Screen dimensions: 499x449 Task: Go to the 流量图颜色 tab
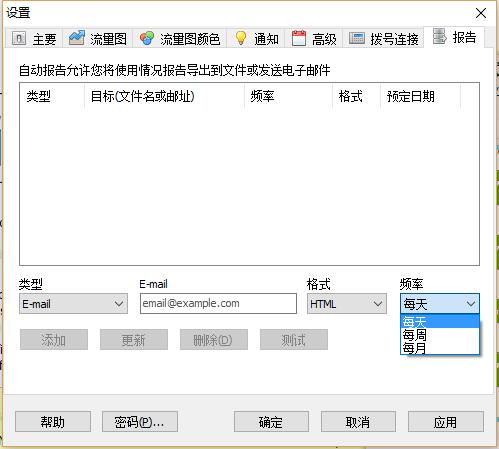click(180, 39)
